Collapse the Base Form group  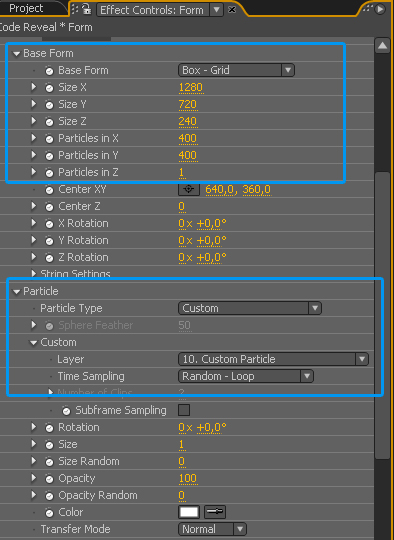16,54
